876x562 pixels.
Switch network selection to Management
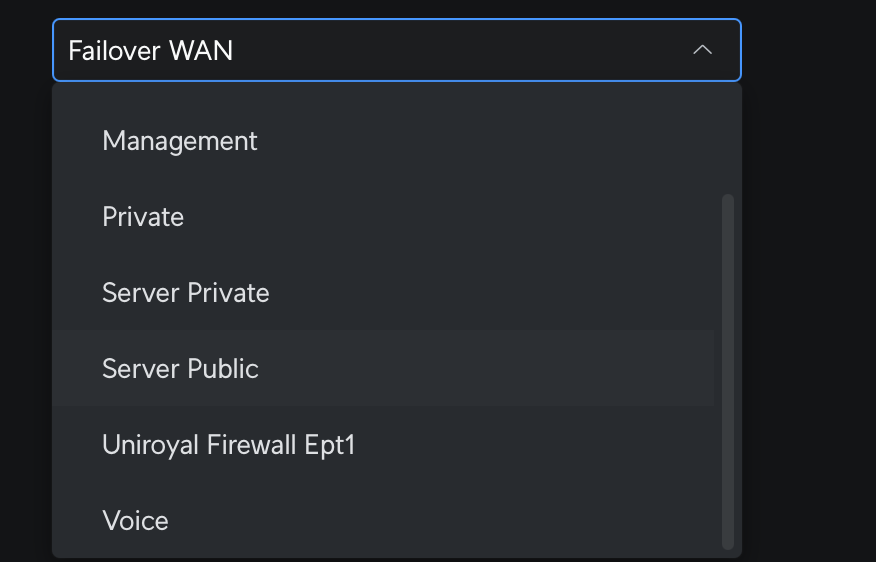[180, 141]
